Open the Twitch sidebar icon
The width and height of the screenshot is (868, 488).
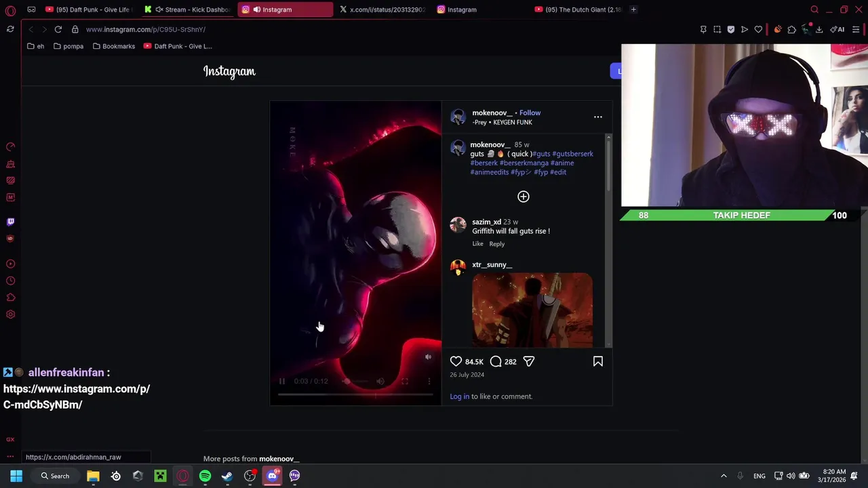[10, 222]
